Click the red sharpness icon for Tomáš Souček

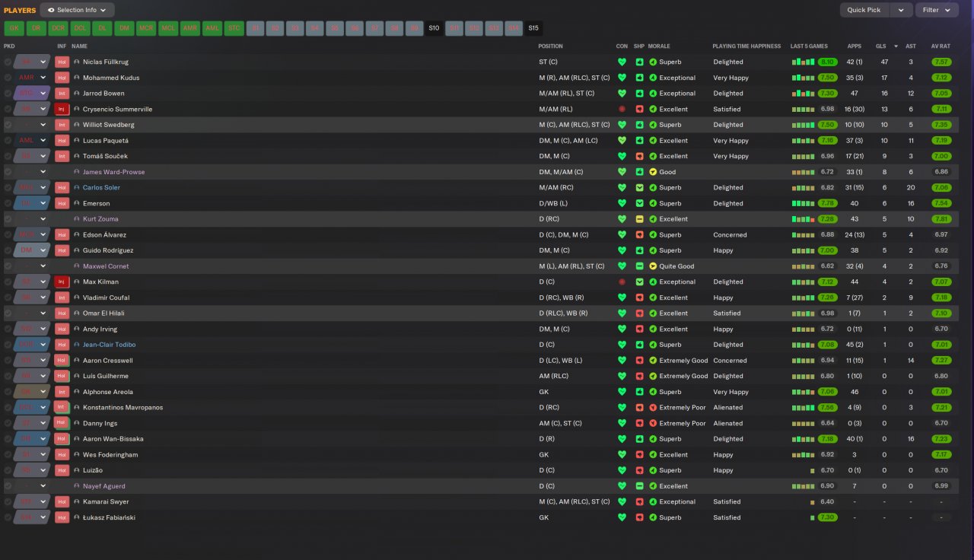click(639, 156)
